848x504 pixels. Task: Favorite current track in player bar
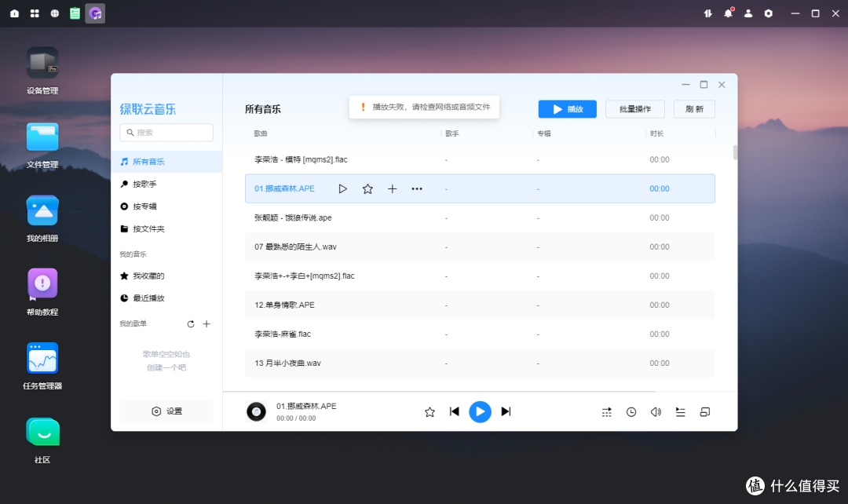pos(430,412)
